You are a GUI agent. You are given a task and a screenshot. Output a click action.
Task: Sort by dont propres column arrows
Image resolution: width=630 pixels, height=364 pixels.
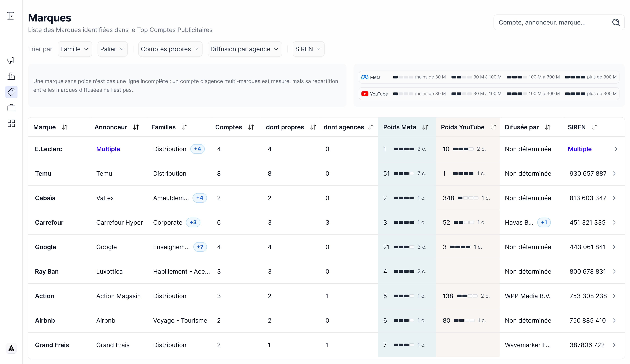(313, 127)
